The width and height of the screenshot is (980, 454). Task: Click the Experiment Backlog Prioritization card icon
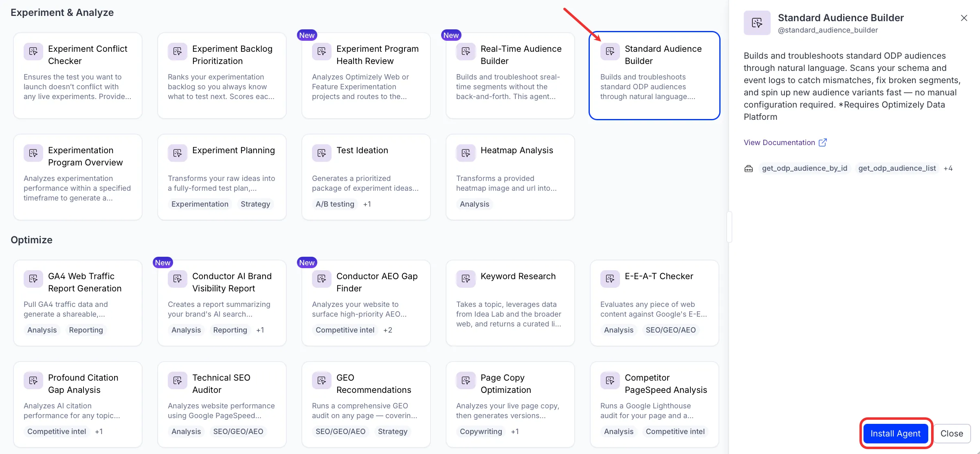(x=178, y=51)
